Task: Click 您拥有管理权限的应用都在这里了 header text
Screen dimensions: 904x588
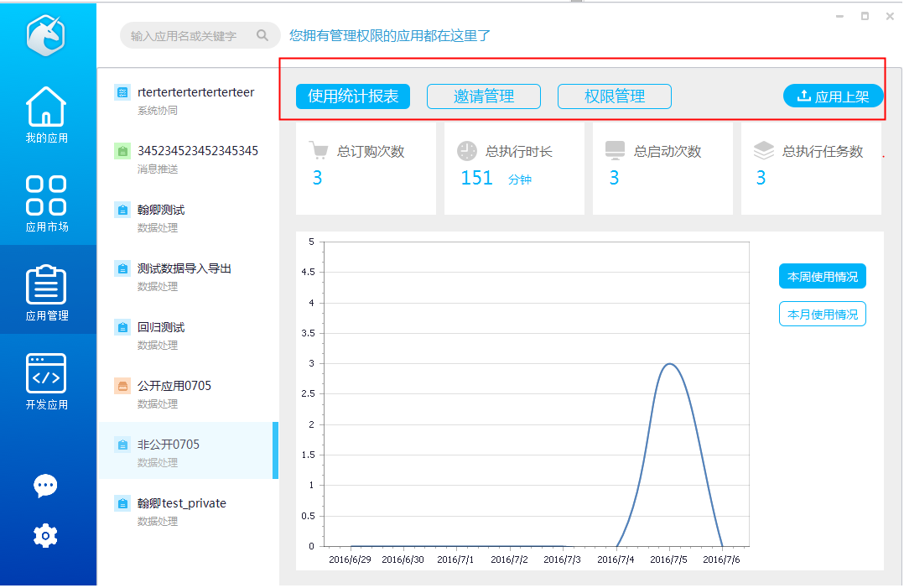Action: [x=390, y=36]
